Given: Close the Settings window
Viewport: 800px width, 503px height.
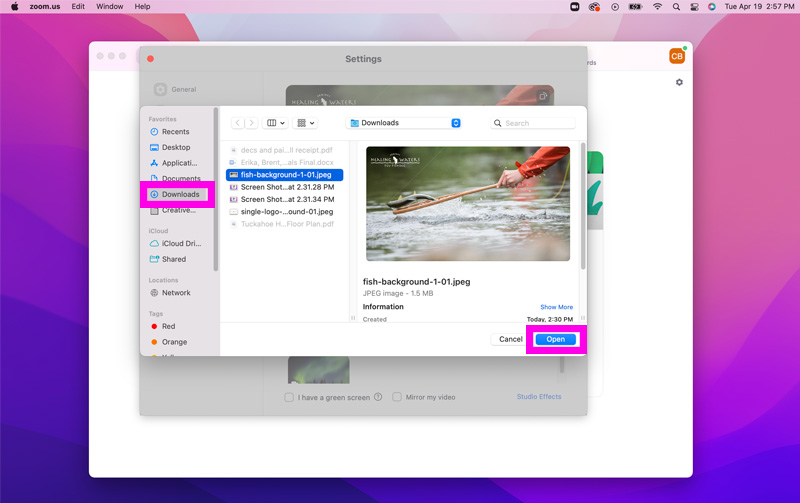Looking at the screenshot, I should tap(151, 59).
